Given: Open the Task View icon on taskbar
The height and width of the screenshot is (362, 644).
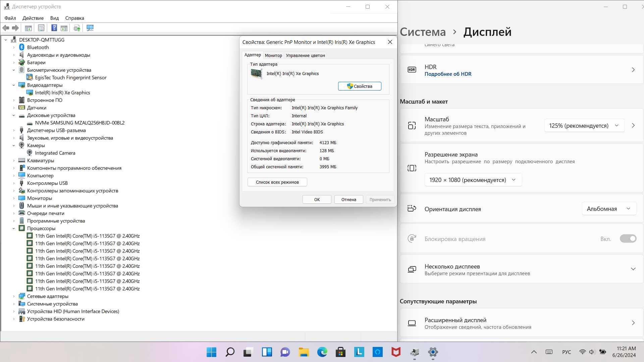Looking at the screenshot, I should (x=248, y=352).
